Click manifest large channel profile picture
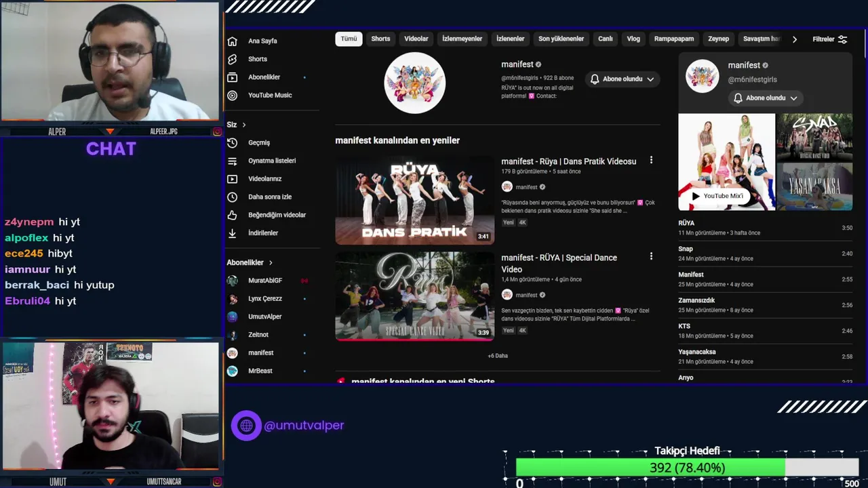The height and width of the screenshot is (488, 868). click(414, 83)
